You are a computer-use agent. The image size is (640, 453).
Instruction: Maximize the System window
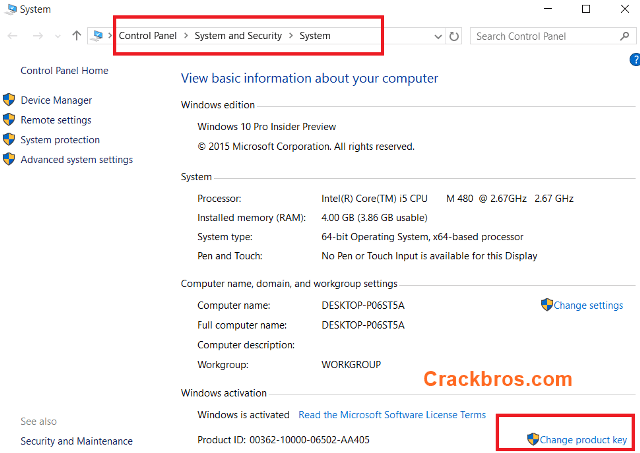[586, 9]
